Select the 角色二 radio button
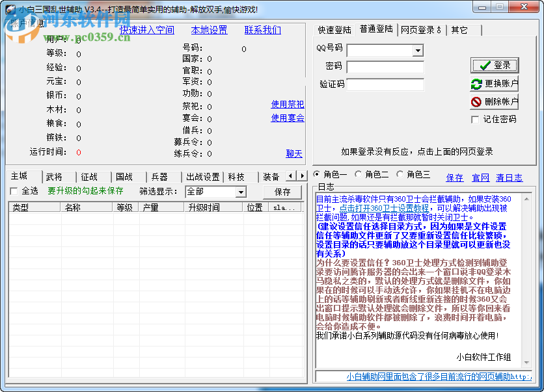544x392 pixels. 358,174
